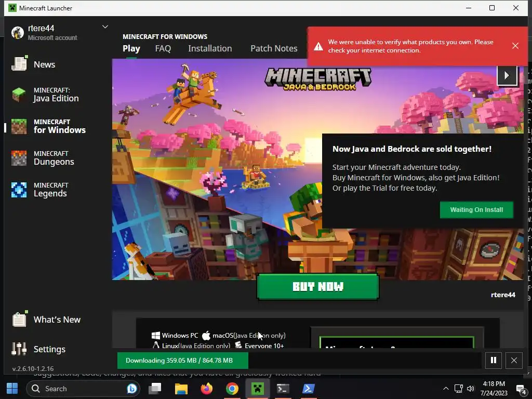Dismiss the red verification error banner

515,46
